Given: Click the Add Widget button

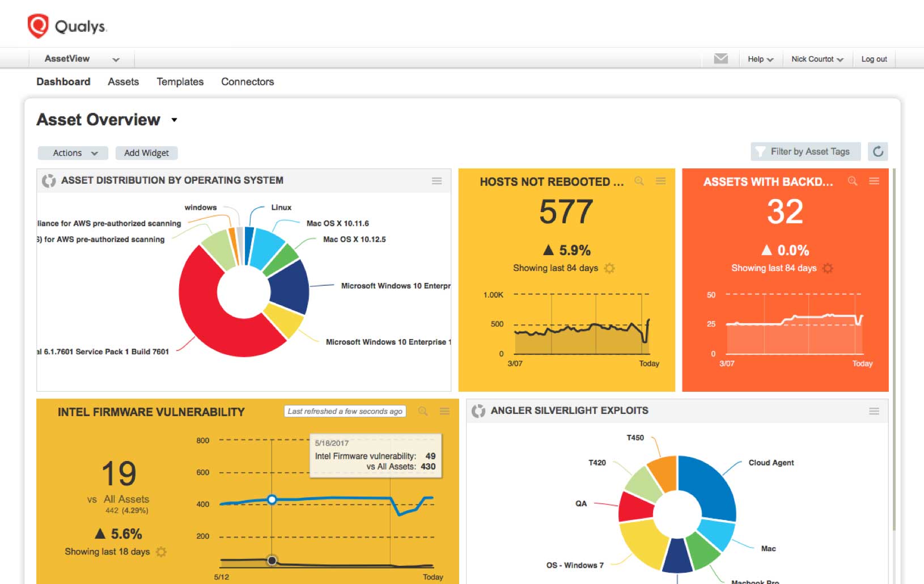Looking at the screenshot, I should tap(146, 153).
